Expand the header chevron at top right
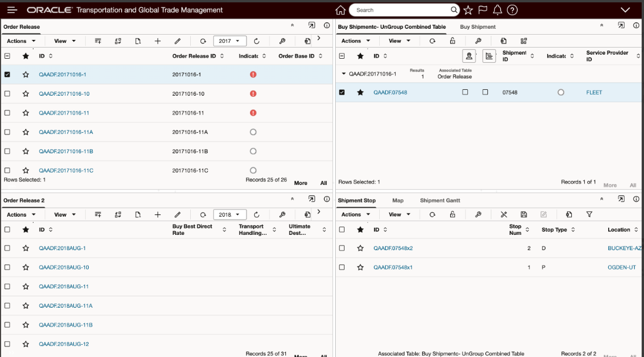Screen dimensions: 644x357 click(625, 10)
